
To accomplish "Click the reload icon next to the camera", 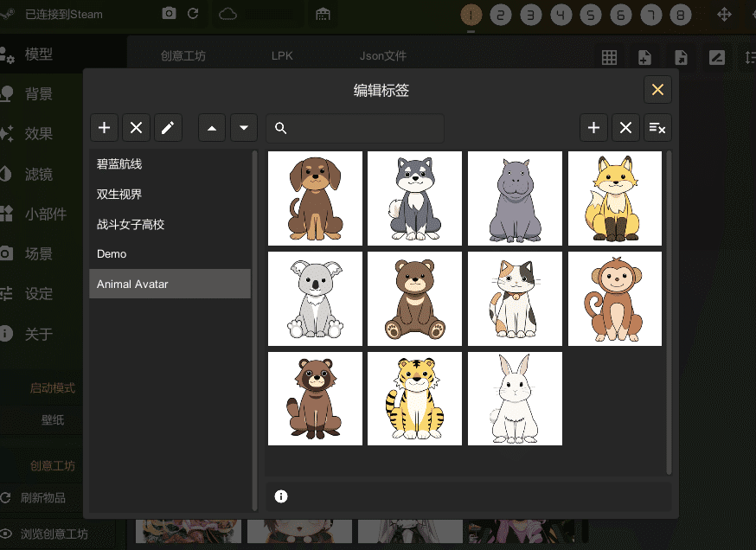I will (x=193, y=14).
